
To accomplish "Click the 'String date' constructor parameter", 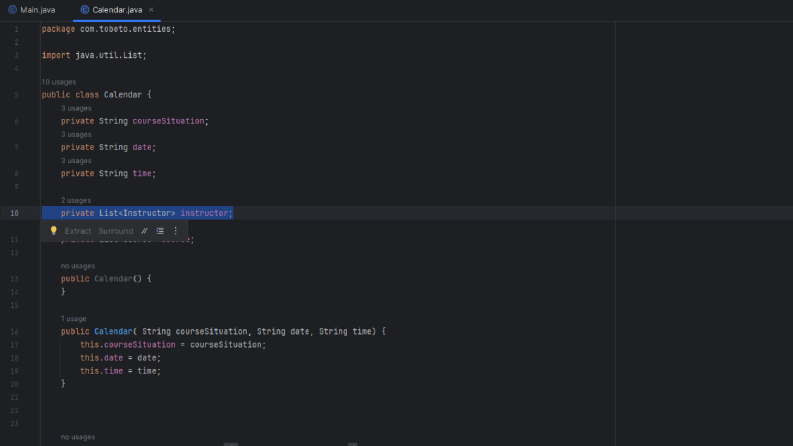I will click(x=283, y=332).
